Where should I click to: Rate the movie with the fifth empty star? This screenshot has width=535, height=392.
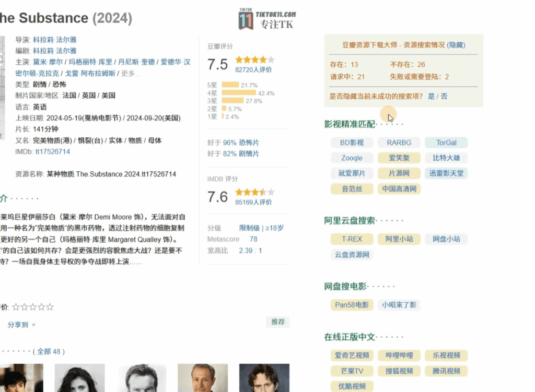point(50,307)
